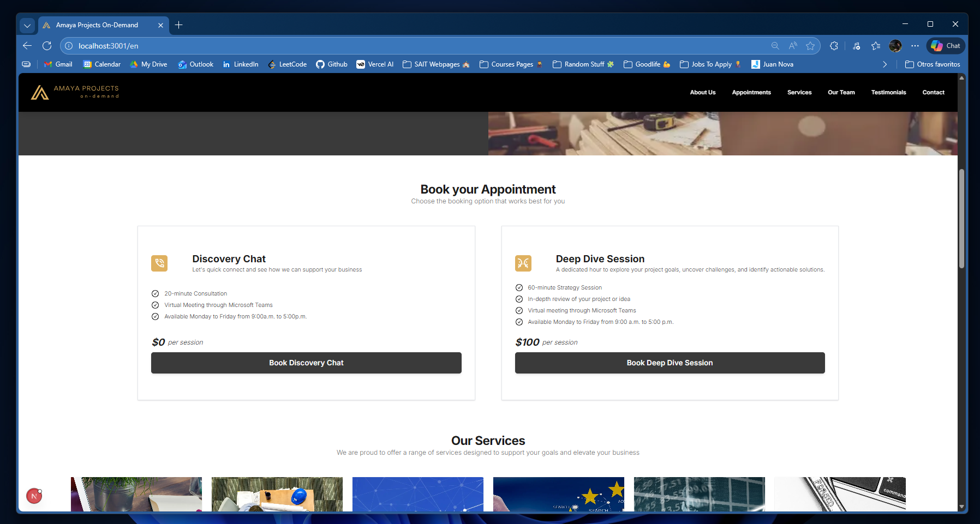The width and height of the screenshot is (980, 524).
Task: Open Gmail from the favorites bar
Action: click(x=57, y=64)
